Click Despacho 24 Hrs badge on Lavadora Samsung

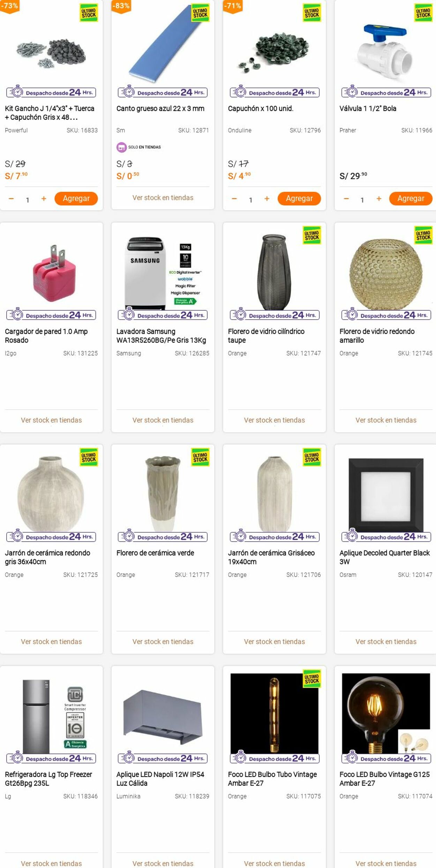click(x=163, y=315)
